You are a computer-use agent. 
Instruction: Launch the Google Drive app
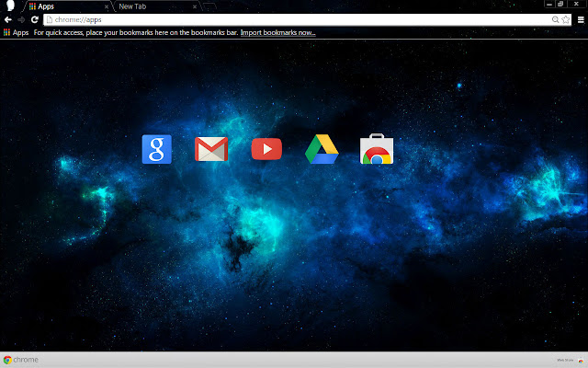click(322, 149)
